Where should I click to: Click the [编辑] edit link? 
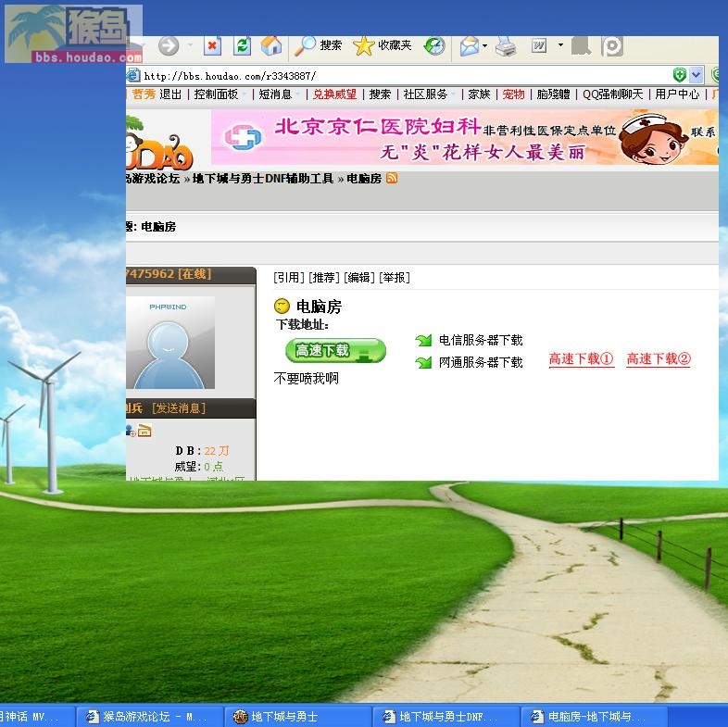(358, 278)
